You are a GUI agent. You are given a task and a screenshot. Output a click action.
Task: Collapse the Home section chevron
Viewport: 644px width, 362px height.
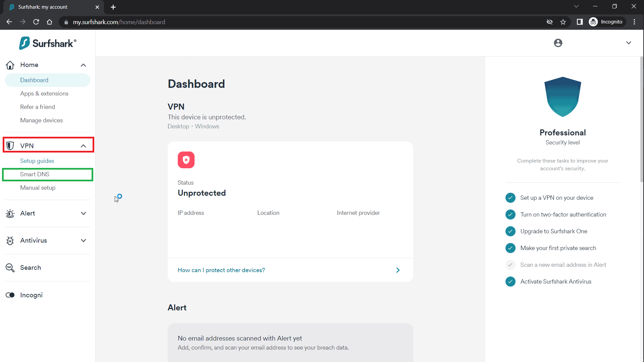point(83,65)
